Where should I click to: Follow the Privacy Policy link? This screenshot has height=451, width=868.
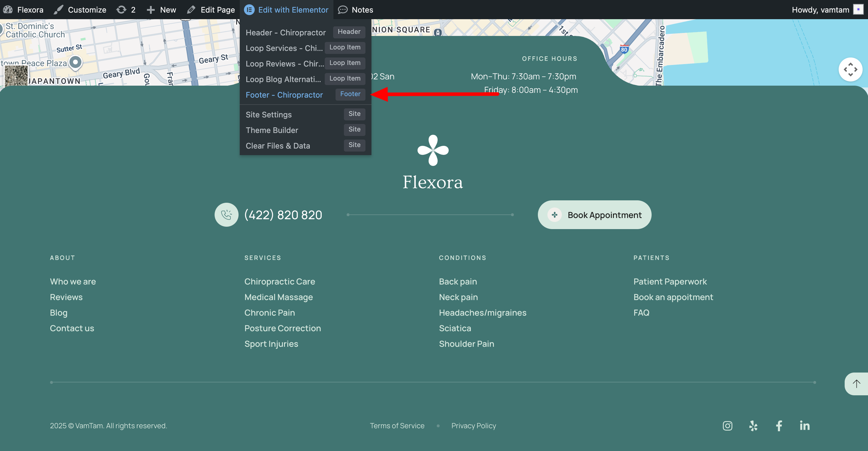click(x=474, y=426)
